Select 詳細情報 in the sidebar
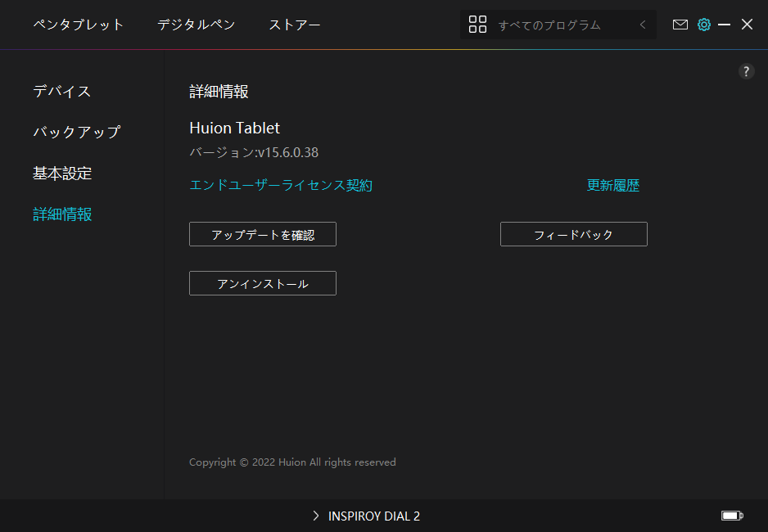This screenshot has height=532, width=768. pos(62,214)
